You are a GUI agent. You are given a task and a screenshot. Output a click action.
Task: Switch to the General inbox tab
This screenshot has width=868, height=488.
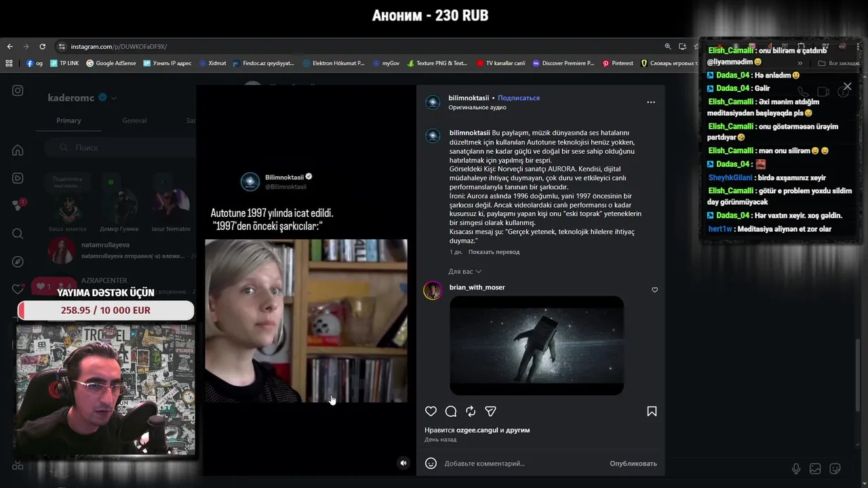coord(134,121)
